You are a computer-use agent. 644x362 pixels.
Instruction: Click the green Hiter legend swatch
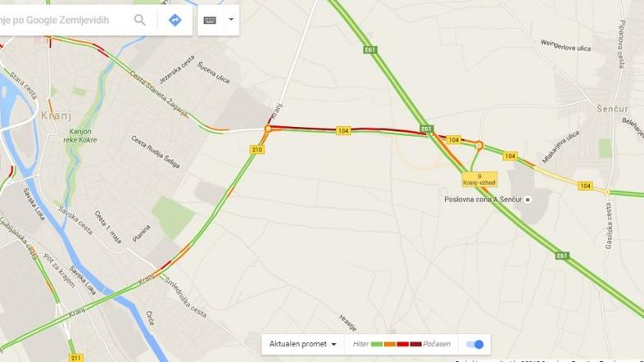(377, 344)
